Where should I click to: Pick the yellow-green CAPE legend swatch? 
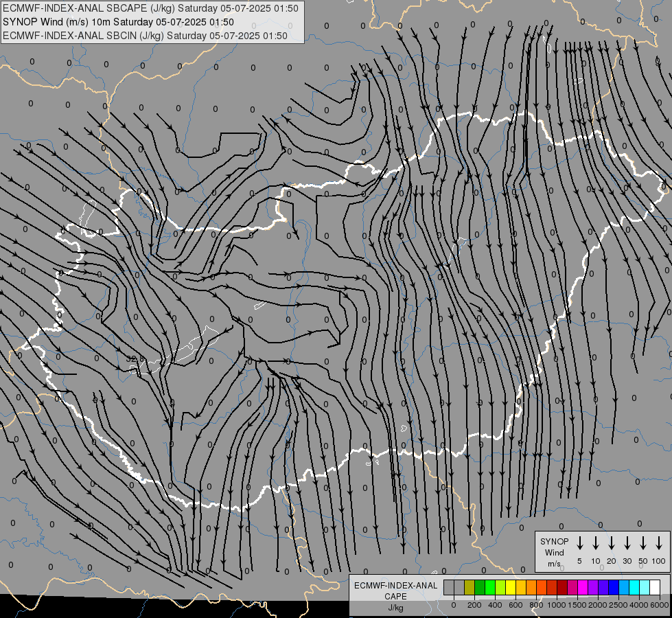[x=500, y=587]
